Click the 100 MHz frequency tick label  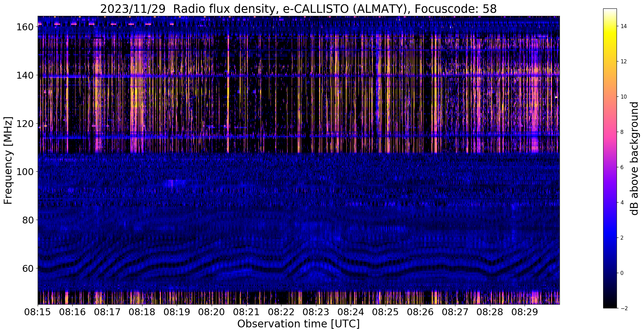coord(25,172)
